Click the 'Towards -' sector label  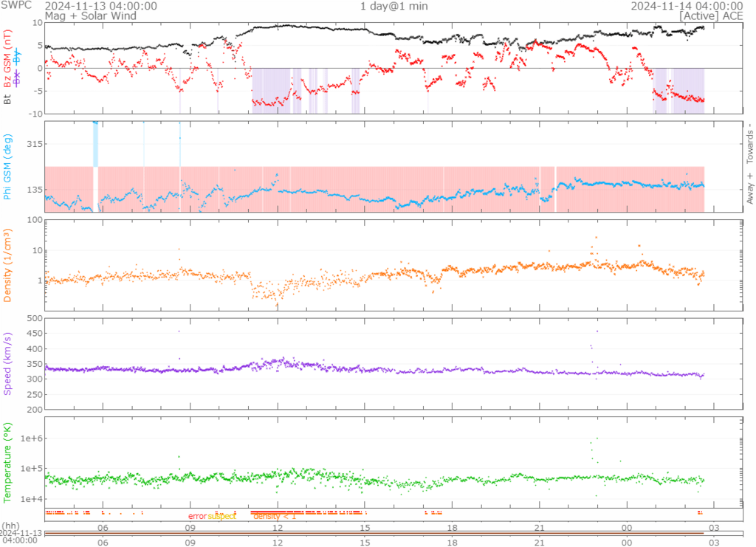coord(749,142)
